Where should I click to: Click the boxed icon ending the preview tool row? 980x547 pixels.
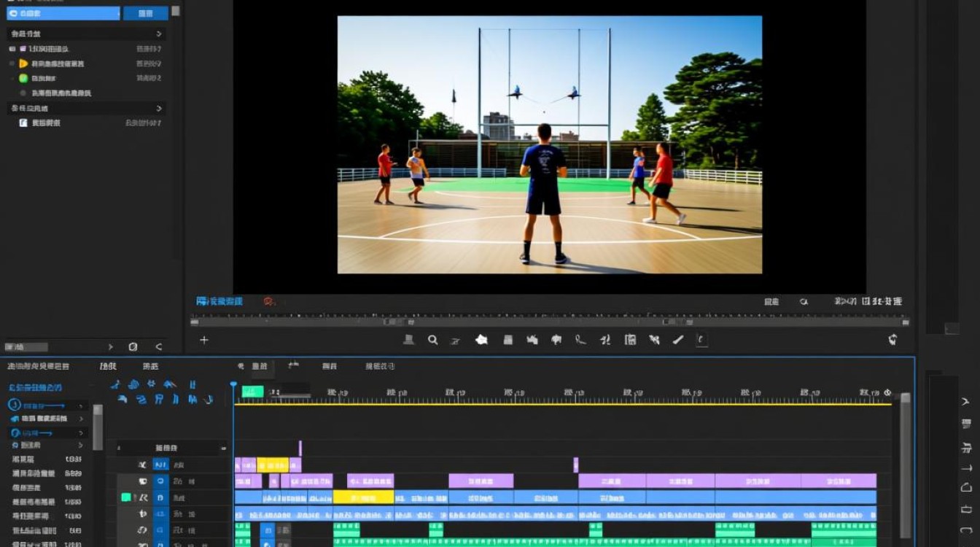point(701,339)
